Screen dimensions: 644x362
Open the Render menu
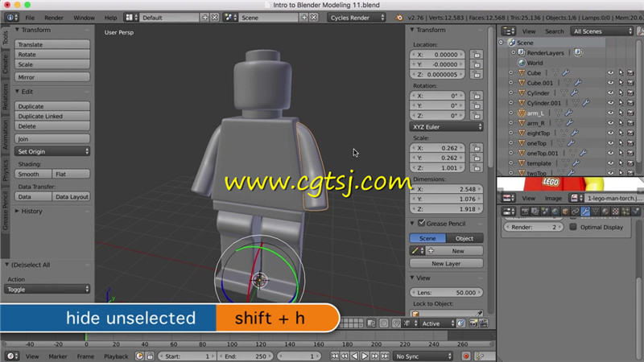click(54, 18)
